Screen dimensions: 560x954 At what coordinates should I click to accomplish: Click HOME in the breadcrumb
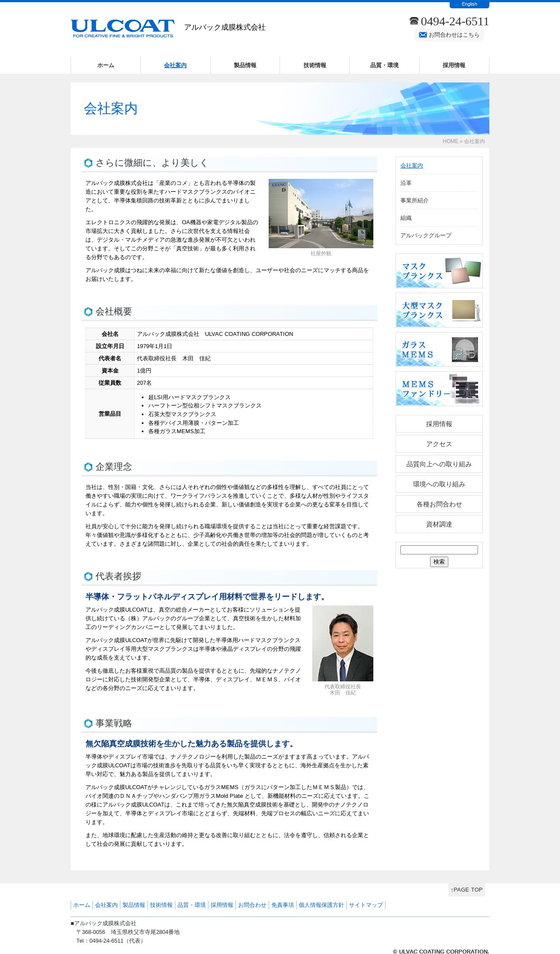click(450, 141)
